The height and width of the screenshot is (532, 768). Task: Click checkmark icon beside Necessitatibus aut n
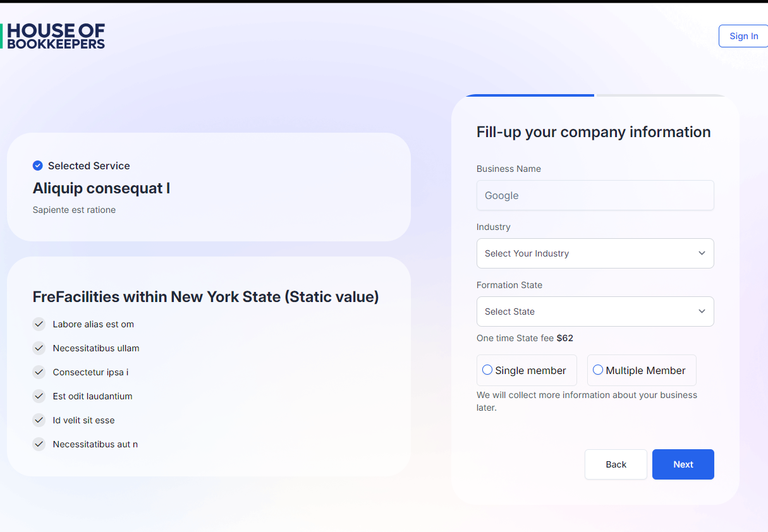point(39,444)
